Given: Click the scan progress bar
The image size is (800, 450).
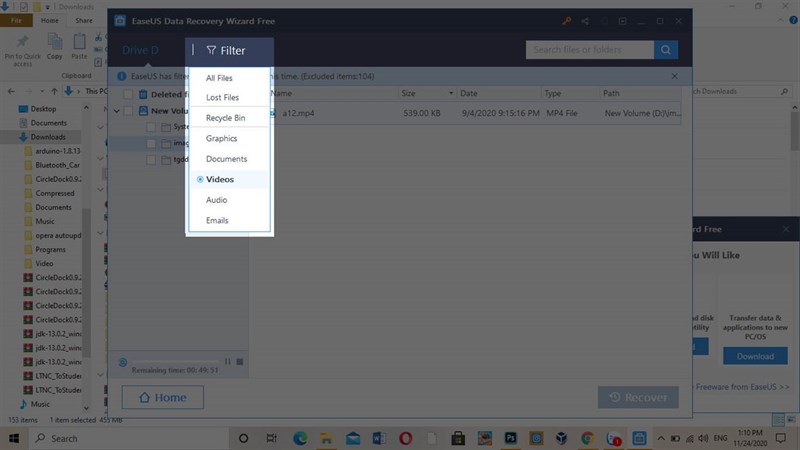Looking at the screenshot, I should (175, 362).
